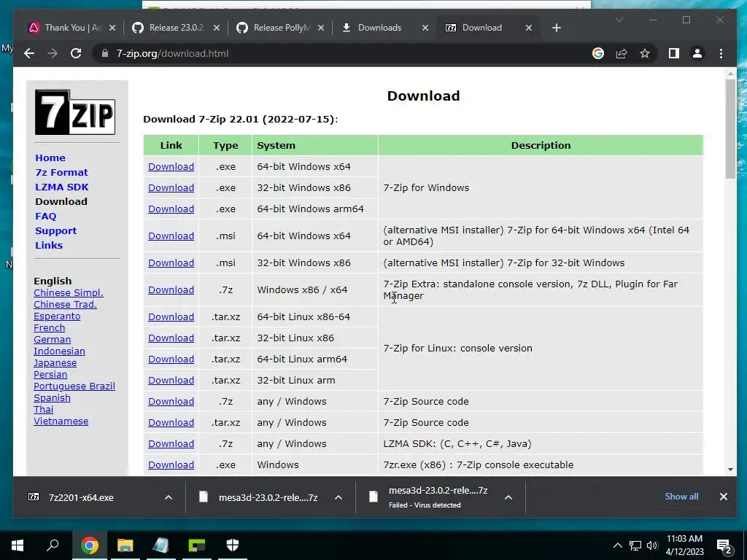Download the .msi for 32-bit Windows x86
This screenshot has height=560, width=747.
tap(171, 262)
